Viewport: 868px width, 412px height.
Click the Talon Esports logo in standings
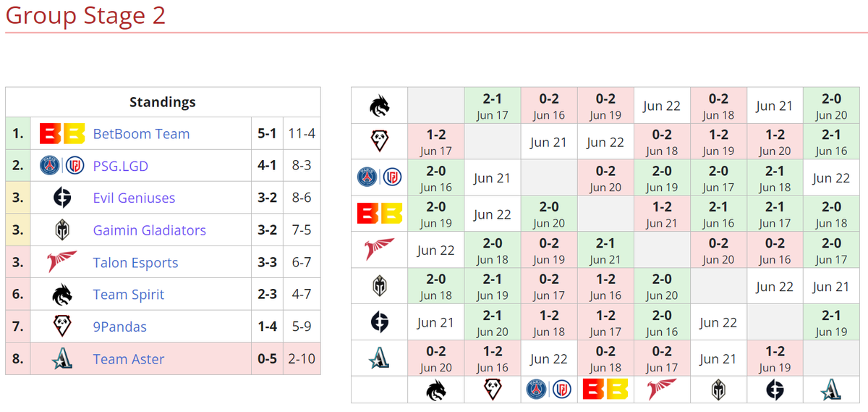pos(62,262)
